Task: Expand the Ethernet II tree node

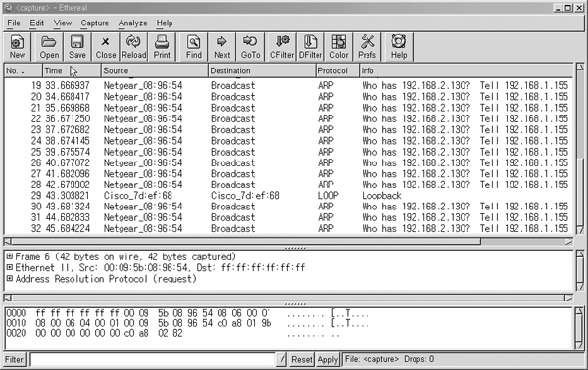Action: 10,267
